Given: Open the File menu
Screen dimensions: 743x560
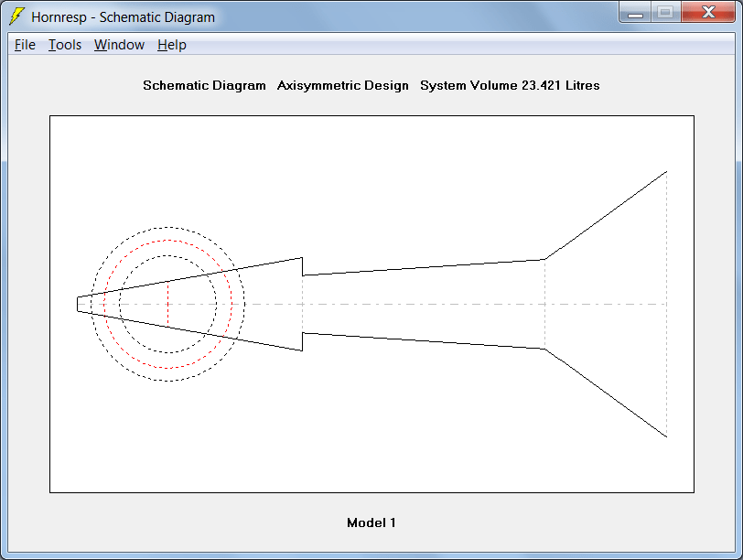Looking at the screenshot, I should click(25, 45).
